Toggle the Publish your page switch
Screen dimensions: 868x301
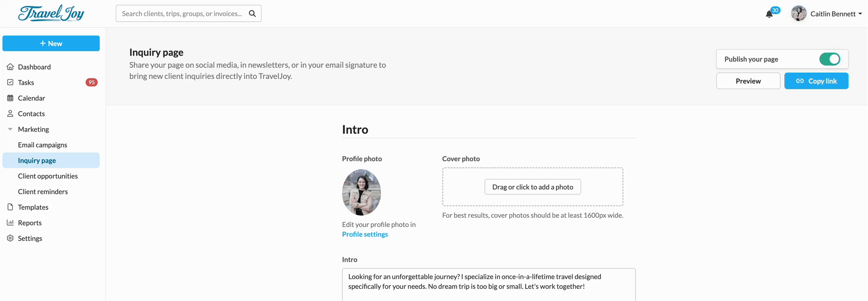829,59
